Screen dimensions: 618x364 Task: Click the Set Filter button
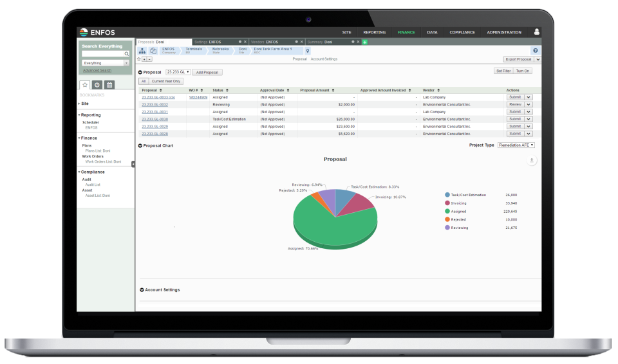[x=503, y=71]
